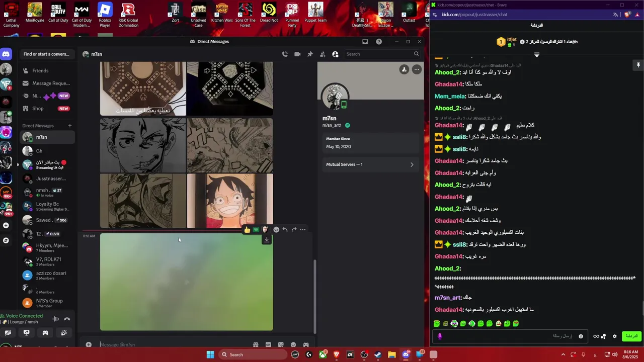This screenshot has height=362, width=644.
Task: Open Kick channel points icon
Action: (600, 336)
